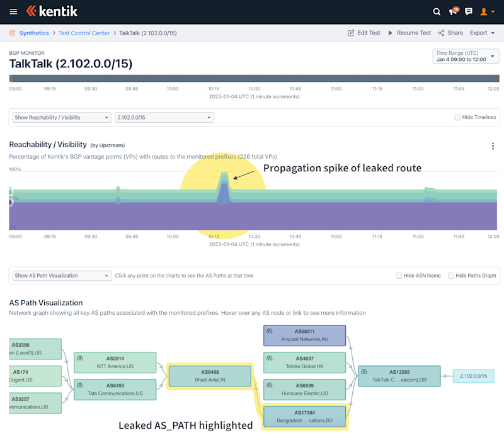Select the AS6939 Hurricane Electric node
Screen dimensions: 504x440
(304, 389)
